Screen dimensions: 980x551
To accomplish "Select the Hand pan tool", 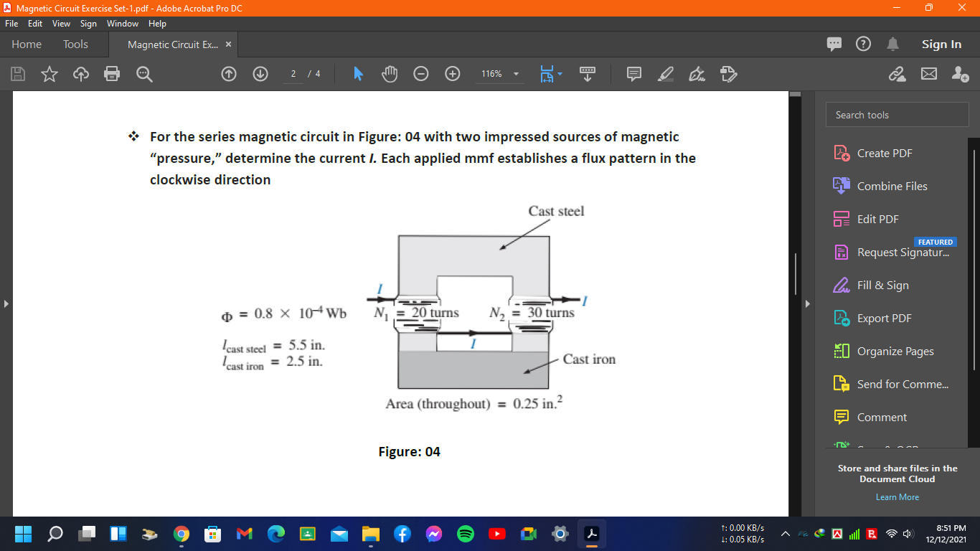I will [x=389, y=74].
